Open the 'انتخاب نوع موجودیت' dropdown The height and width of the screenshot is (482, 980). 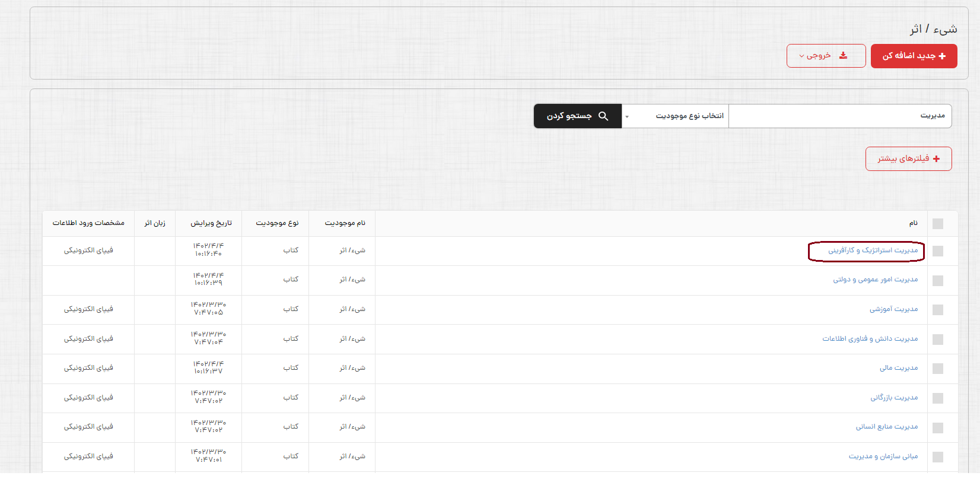point(675,116)
